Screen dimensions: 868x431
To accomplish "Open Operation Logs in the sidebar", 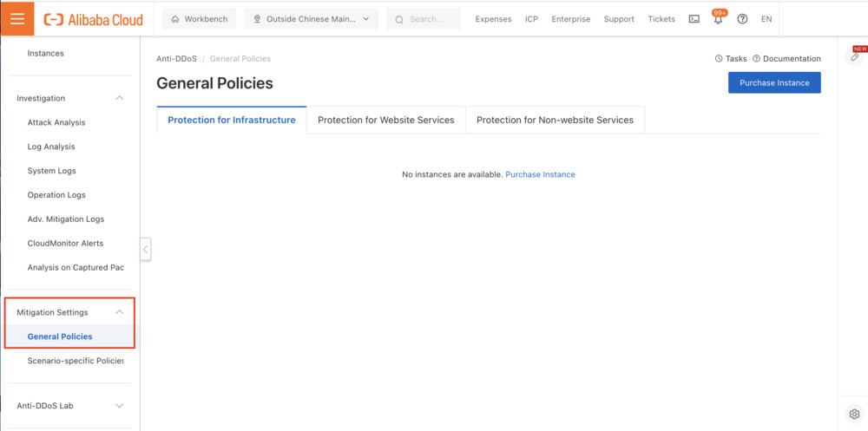I will pos(56,195).
